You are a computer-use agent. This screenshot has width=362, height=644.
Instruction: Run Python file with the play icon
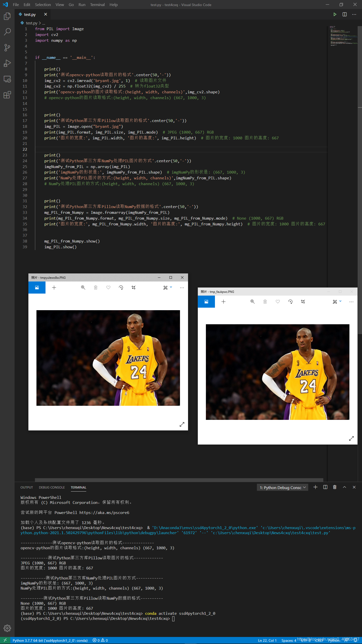(335, 14)
